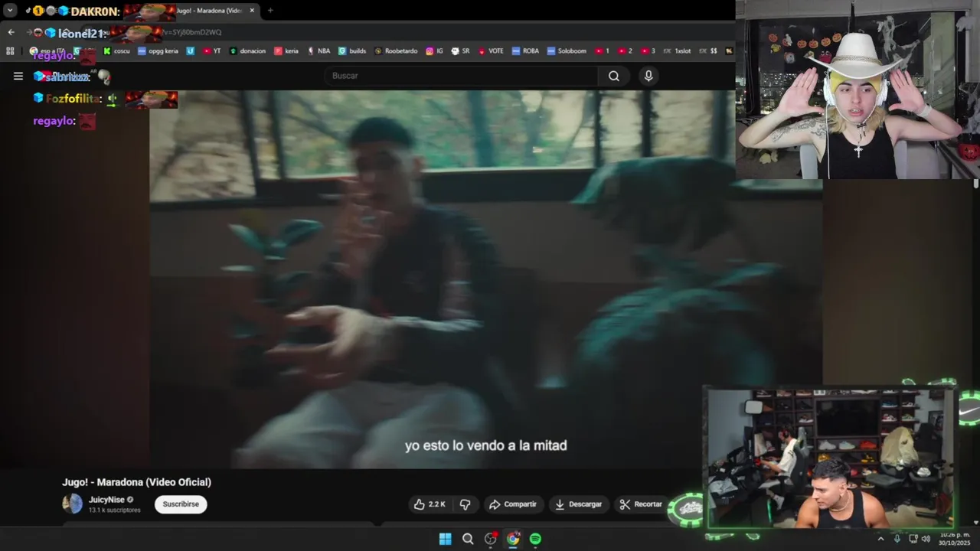Open the keria bookmark
980x551 pixels.
[x=286, y=51]
